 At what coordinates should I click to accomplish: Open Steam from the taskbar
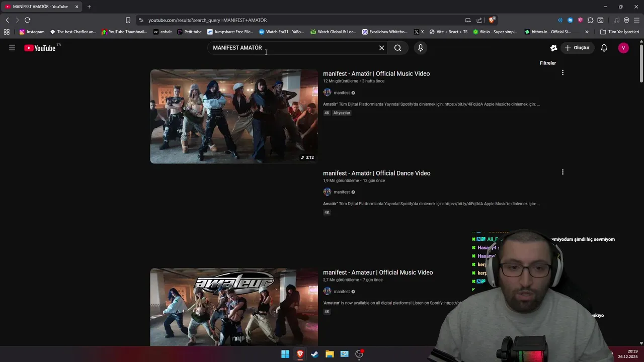pos(314,354)
